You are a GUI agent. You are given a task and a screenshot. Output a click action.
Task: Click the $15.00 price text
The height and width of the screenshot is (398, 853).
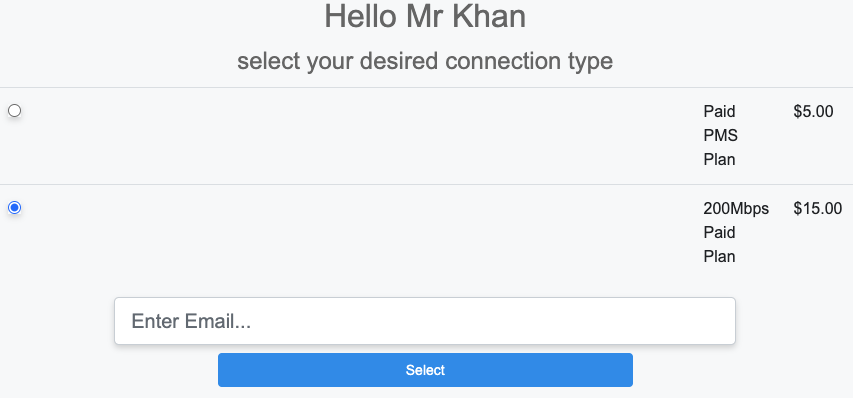click(x=818, y=208)
